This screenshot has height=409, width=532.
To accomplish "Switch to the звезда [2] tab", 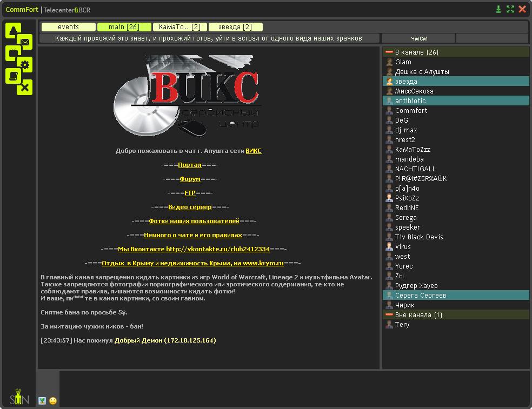I will tap(235, 27).
